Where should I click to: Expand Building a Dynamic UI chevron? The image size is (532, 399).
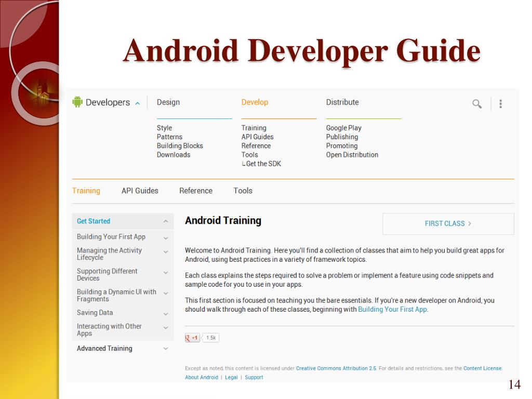166,293
